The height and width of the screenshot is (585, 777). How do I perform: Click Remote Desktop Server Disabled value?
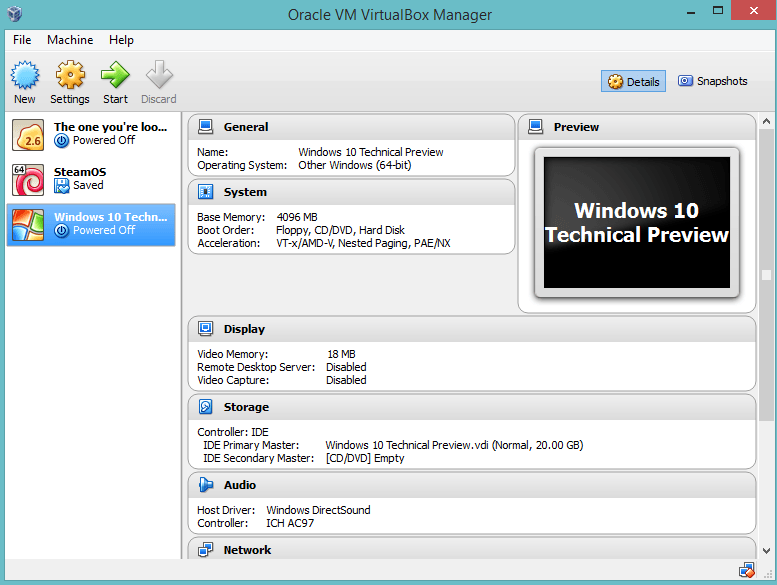pos(346,367)
